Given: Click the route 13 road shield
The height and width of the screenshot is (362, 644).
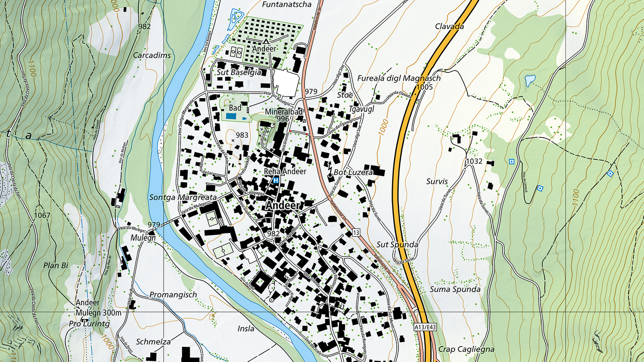Looking at the screenshot, I should click(356, 233).
